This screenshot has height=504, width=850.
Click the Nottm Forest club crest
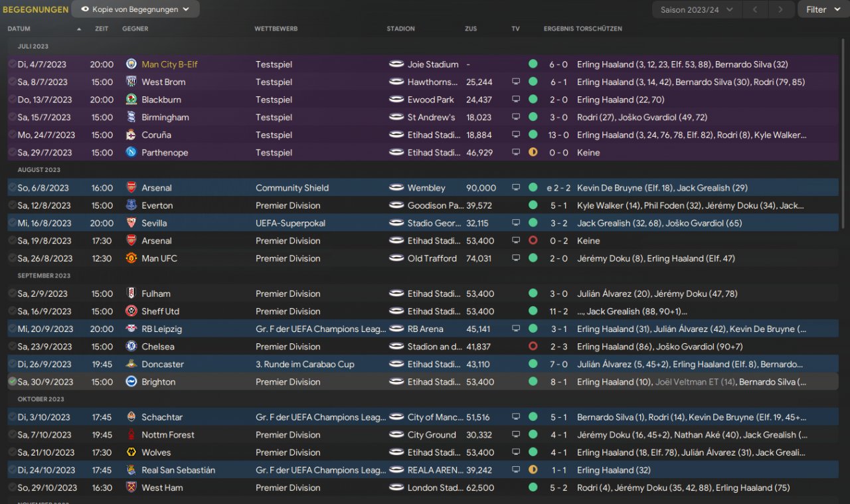[x=131, y=434]
